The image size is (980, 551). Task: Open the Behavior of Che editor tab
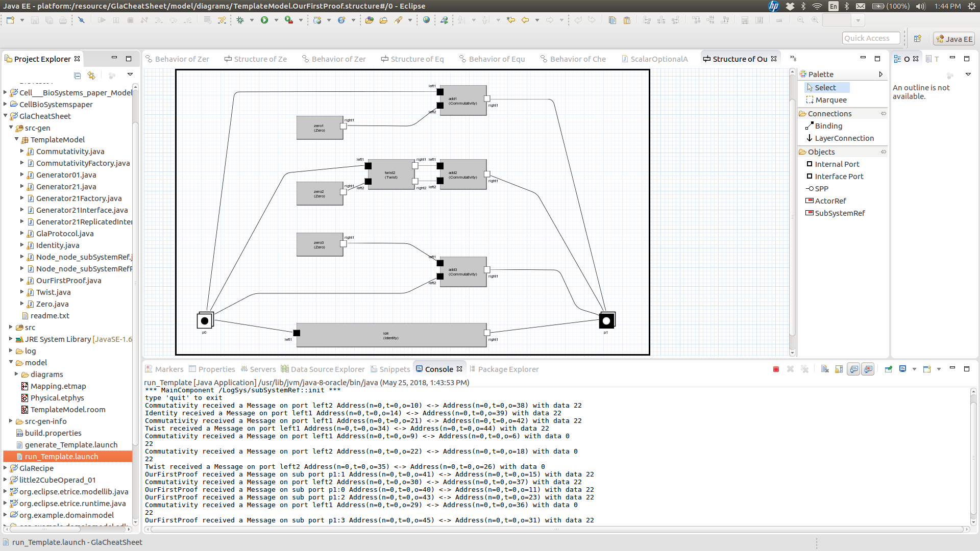coord(577,59)
